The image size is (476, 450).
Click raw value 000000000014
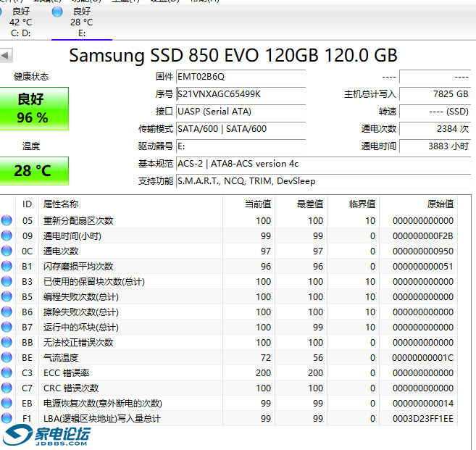click(x=423, y=403)
